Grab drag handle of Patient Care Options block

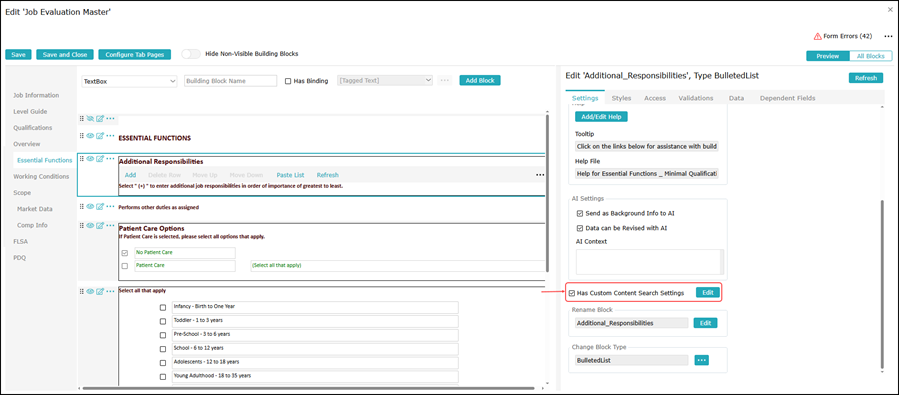[x=81, y=225]
